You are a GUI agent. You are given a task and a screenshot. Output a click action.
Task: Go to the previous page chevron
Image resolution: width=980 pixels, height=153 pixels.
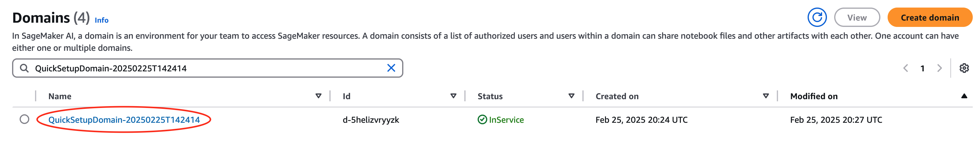pos(905,68)
